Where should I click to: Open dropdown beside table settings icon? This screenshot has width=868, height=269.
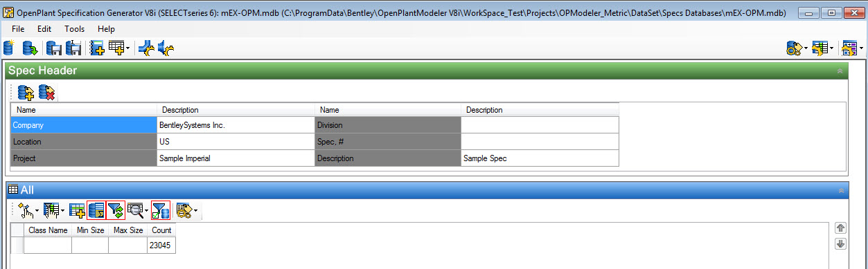tap(831, 48)
